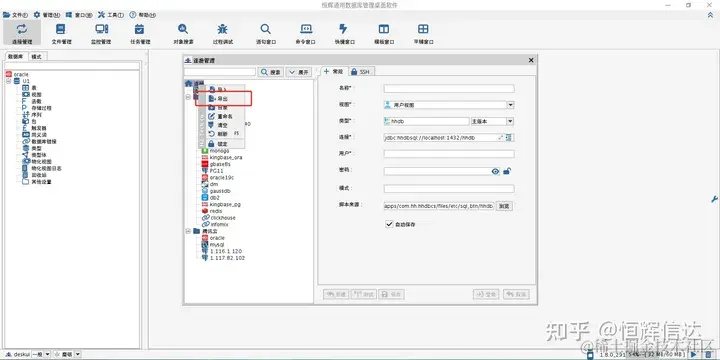720x360 pixels.
Task: Switch to the SSH tab
Action: click(361, 72)
